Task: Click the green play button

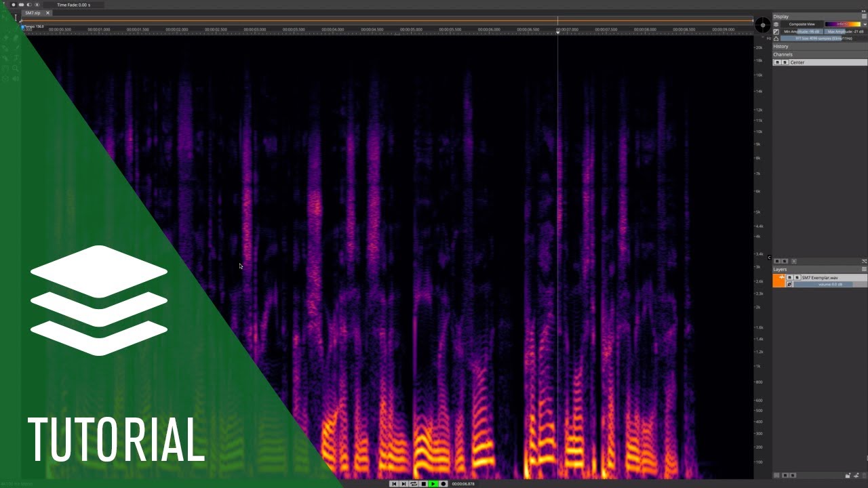Action: 433,484
